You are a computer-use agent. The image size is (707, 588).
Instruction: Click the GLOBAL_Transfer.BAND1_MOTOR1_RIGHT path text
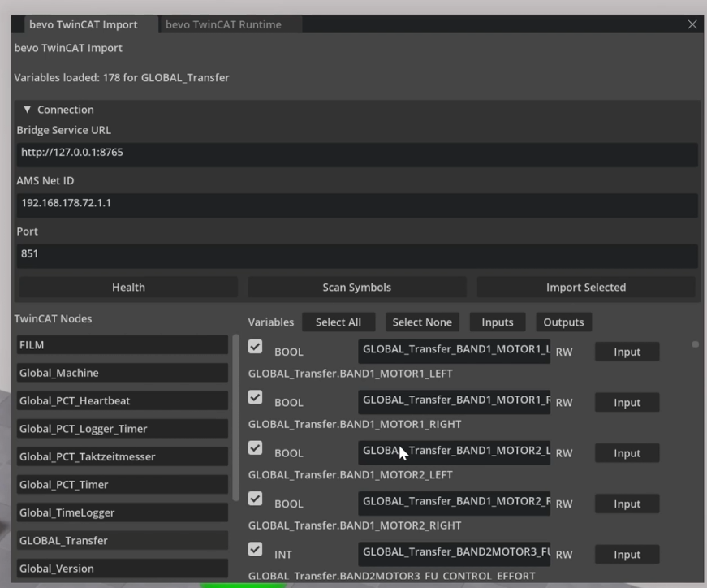pyautogui.click(x=355, y=424)
